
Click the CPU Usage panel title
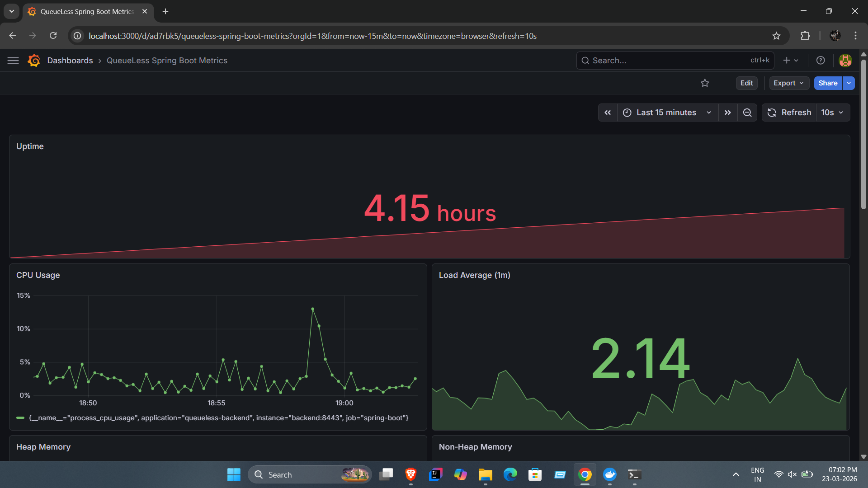point(38,275)
